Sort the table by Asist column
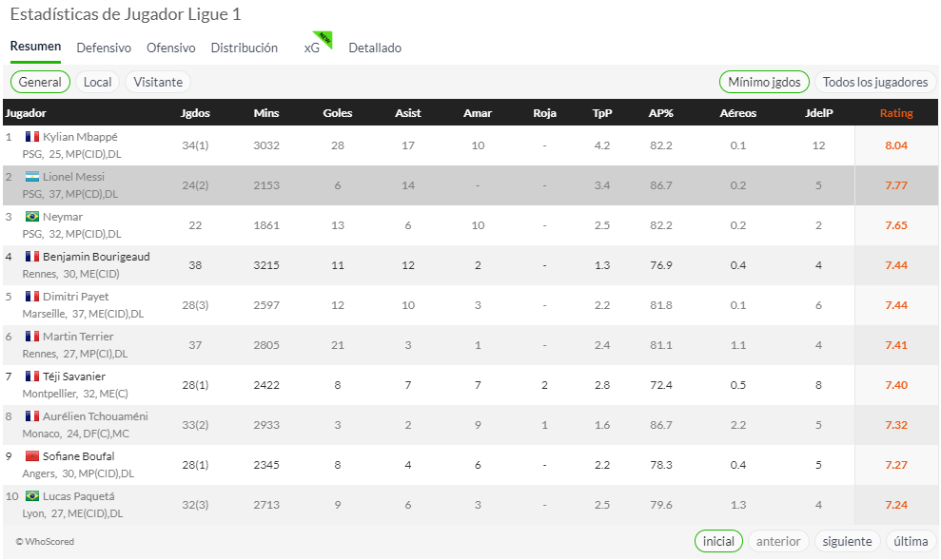This screenshot has width=941, height=560. pyautogui.click(x=408, y=113)
